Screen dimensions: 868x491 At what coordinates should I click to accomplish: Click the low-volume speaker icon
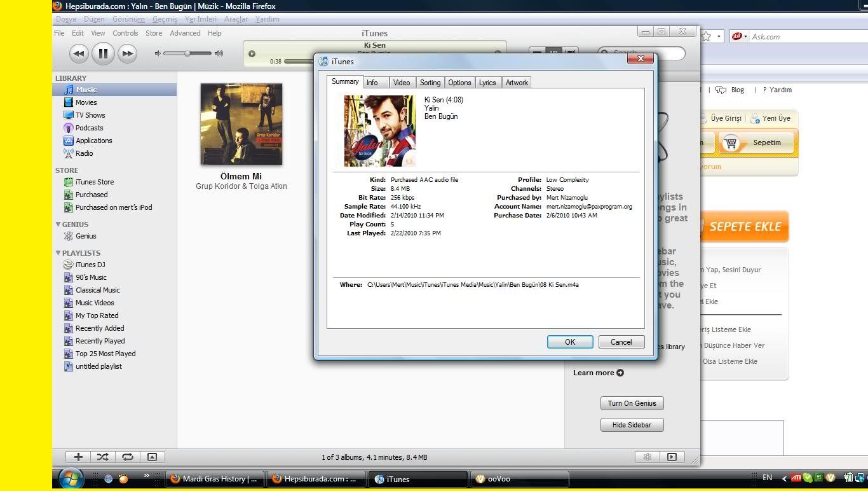(x=158, y=53)
